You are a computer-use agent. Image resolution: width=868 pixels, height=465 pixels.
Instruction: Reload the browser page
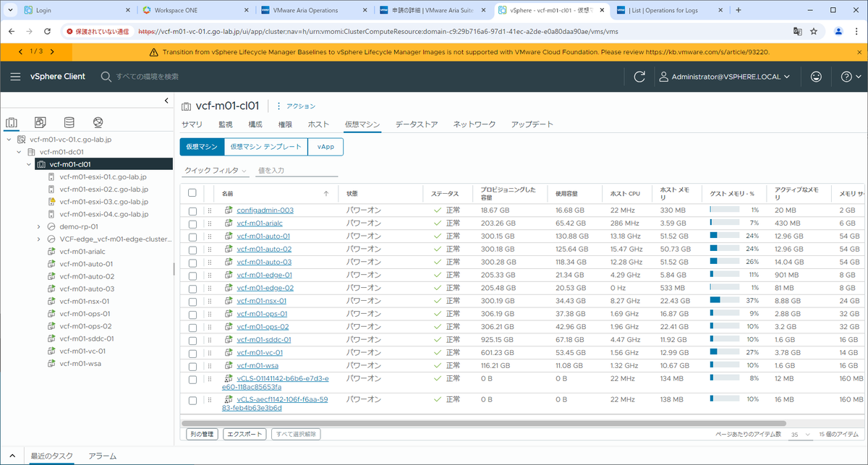click(x=47, y=32)
